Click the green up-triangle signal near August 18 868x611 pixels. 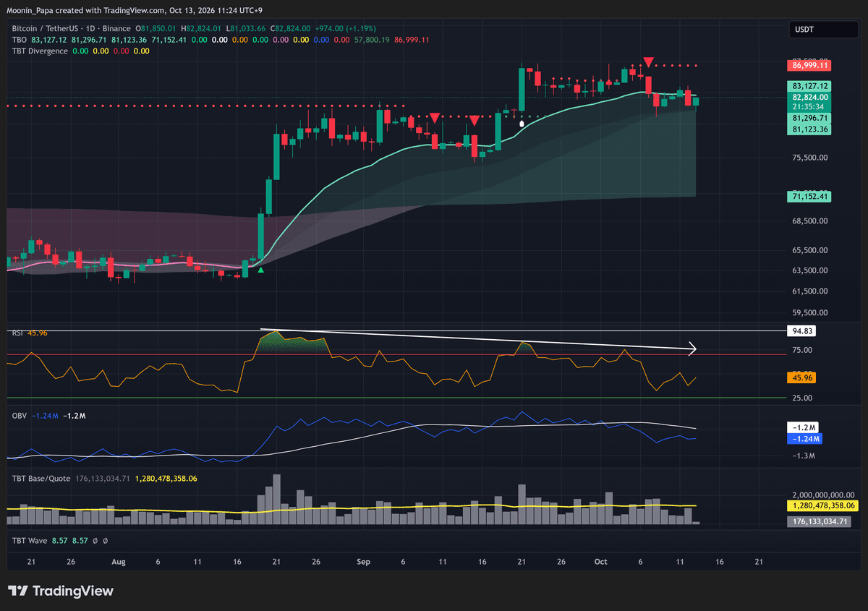click(260, 270)
